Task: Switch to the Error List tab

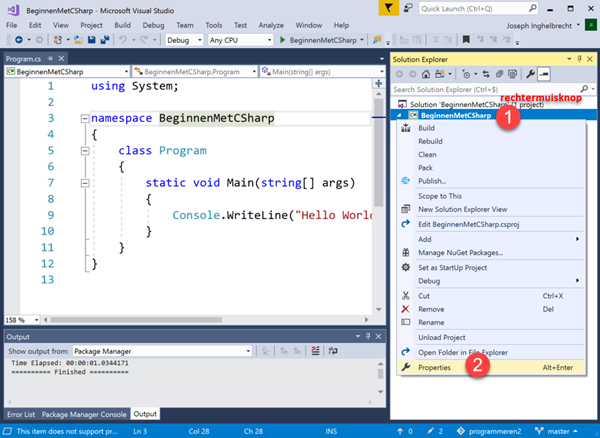Action: click(21, 414)
